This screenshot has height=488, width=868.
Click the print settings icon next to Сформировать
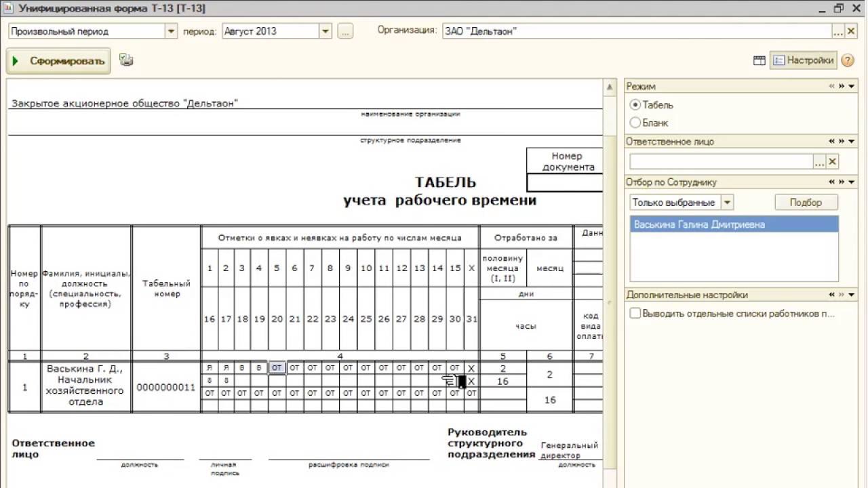point(126,60)
